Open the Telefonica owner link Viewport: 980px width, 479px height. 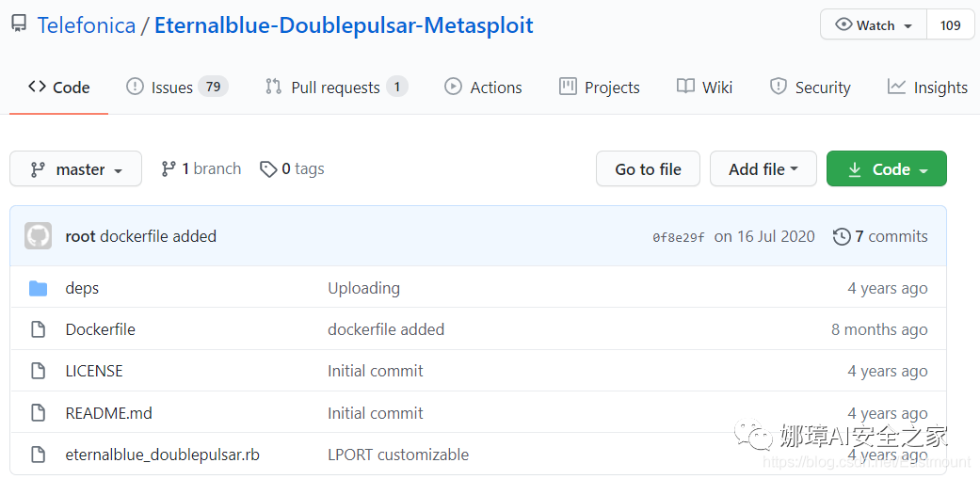pos(87,25)
